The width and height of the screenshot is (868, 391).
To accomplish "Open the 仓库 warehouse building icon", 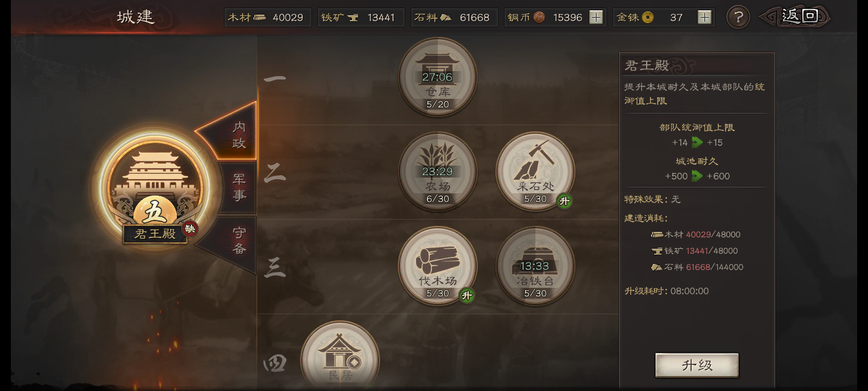I will tap(438, 77).
